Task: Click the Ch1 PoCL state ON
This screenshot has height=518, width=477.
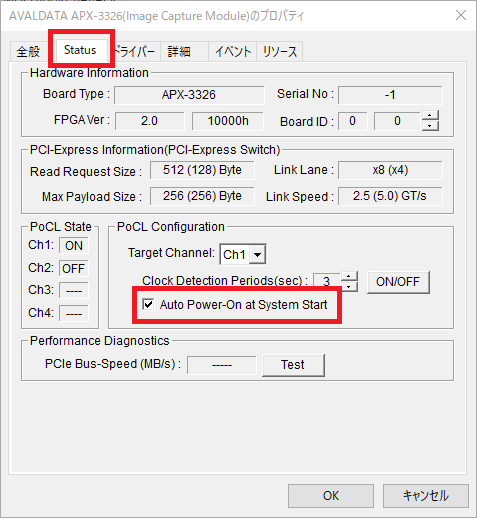Action: 74,246
